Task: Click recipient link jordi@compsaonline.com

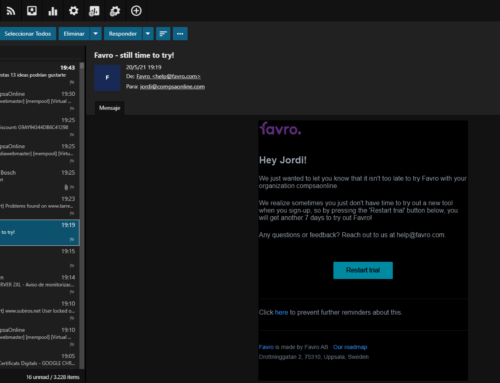Action: coord(172,87)
